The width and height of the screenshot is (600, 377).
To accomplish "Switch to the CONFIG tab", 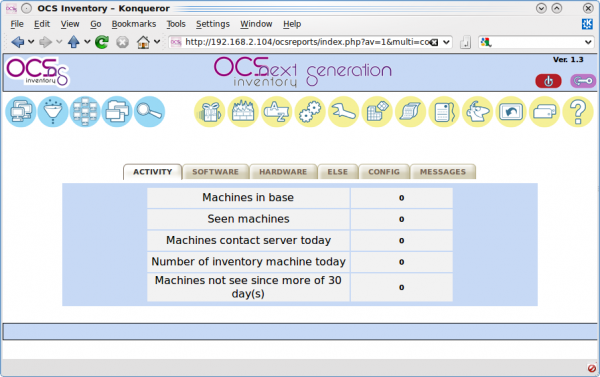I will [x=384, y=172].
